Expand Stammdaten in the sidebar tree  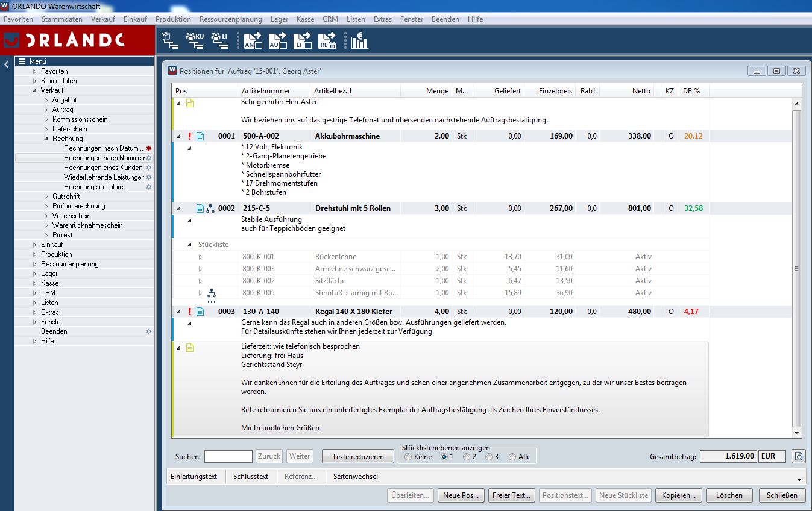35,81
